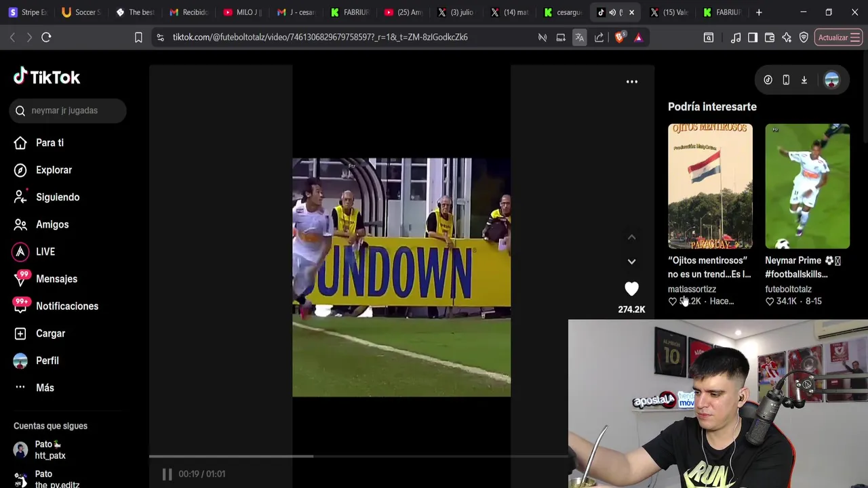Expand the Más sidebar option

(x=34, y=388)
